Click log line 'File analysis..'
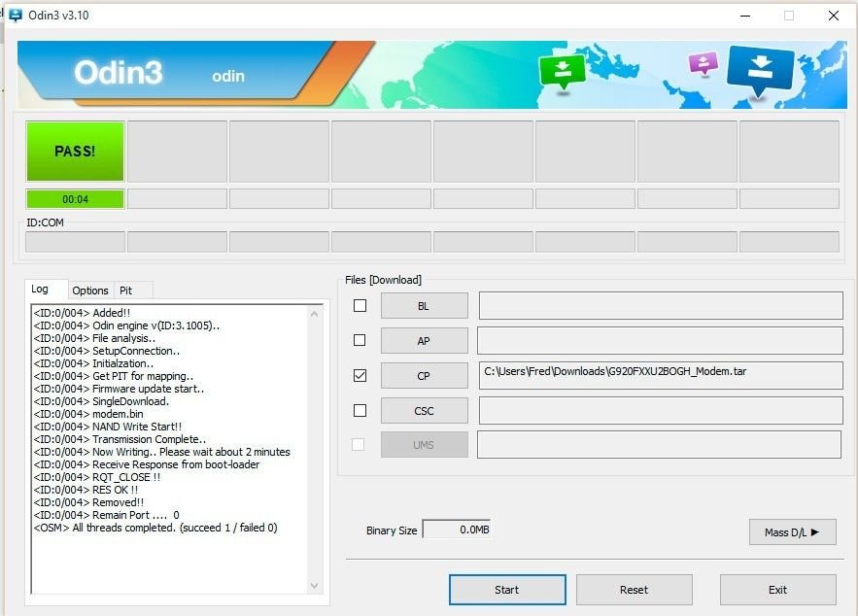Image resolution: width=858 pixels, height=616 pixels. [94, 338]
